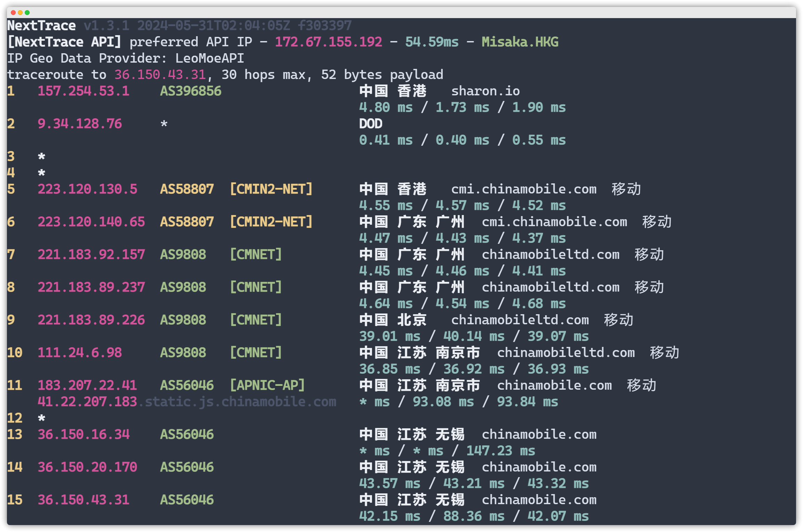Click the 93.84 ms latency on hop 11
Screen dimensions: 803x532
tap(528, 402)
